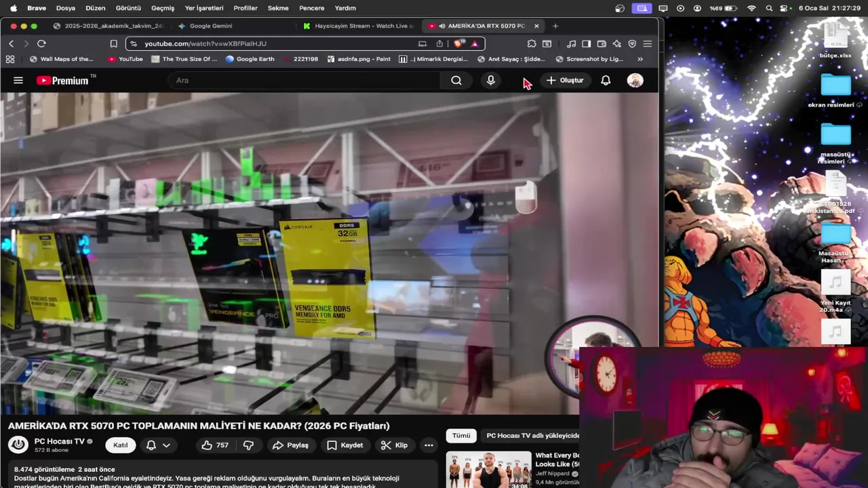The height and width of the screenshot is (488, 868).
Task: Close the AMERİKA'DA RTX 5070 tab
Action: pos(536,26)
